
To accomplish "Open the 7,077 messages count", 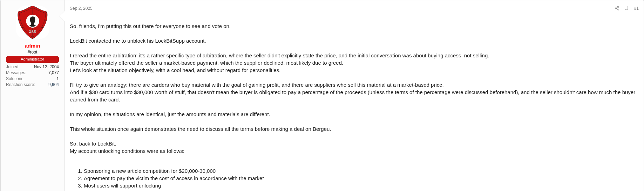I will coord(53,73).
